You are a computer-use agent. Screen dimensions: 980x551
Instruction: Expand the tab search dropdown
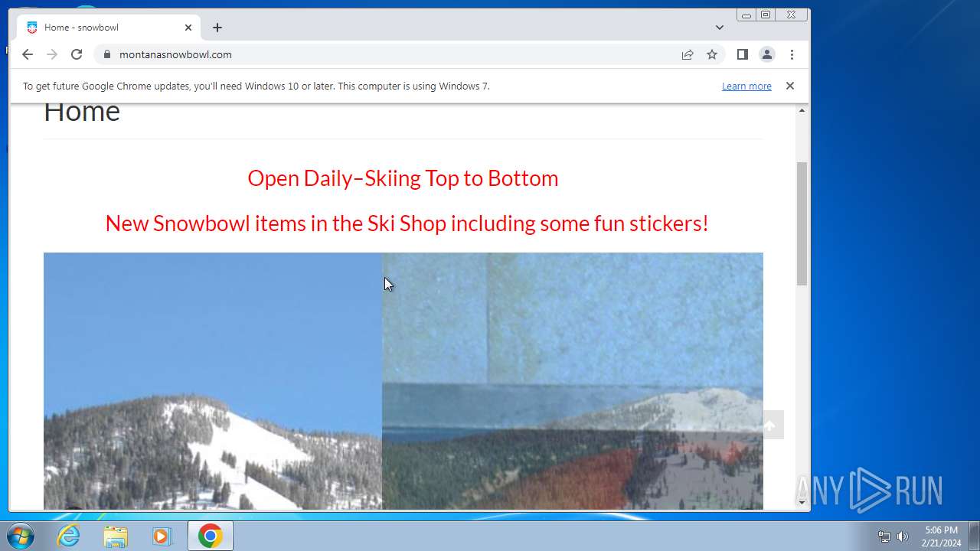(x=720, y=28)
